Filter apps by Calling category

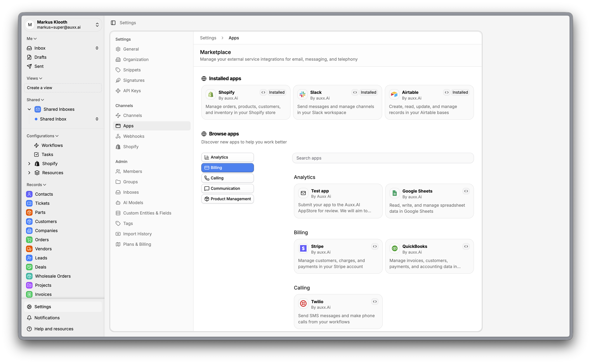pos(228,178)
